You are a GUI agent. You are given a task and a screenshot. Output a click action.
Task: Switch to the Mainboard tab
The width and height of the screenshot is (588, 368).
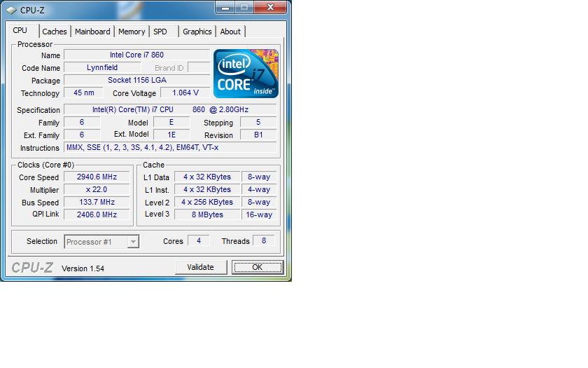[92, 32]
